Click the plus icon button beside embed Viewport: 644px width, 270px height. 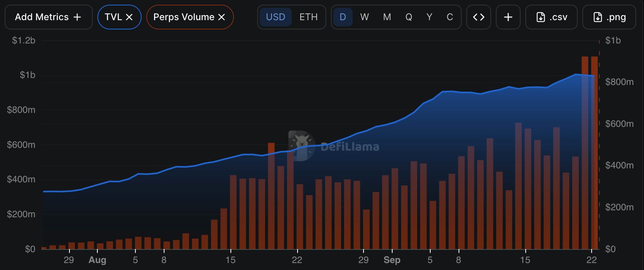(x=508, y=17)
